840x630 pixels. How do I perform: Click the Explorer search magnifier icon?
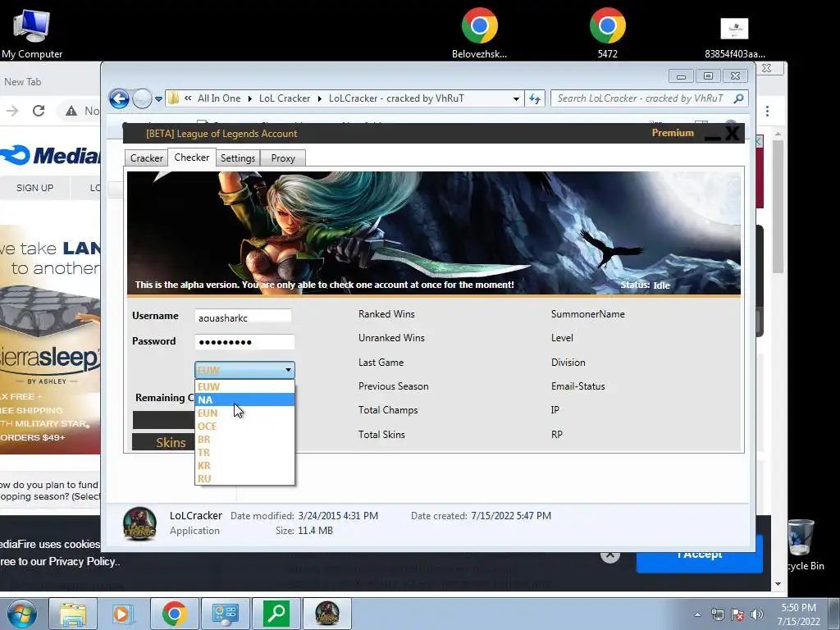[x=739, y=98]
